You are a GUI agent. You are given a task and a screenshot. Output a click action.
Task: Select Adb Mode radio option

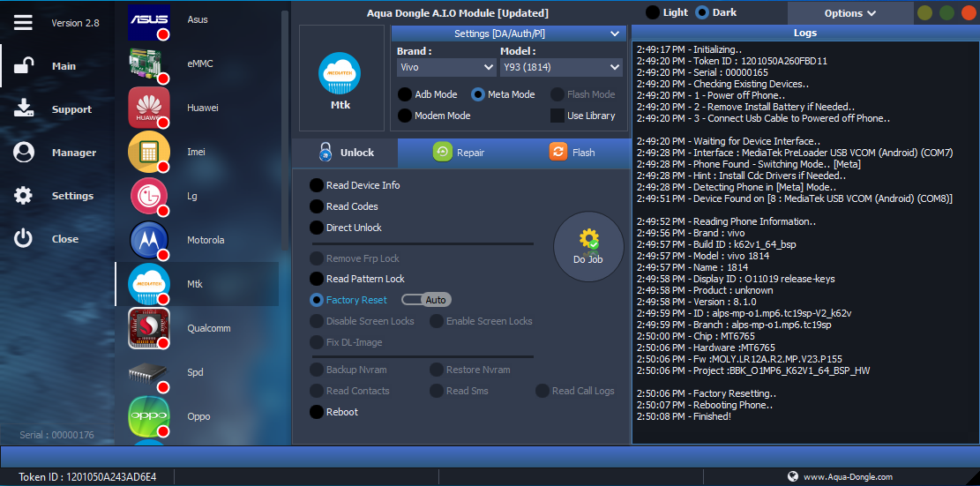click(405, 94)
